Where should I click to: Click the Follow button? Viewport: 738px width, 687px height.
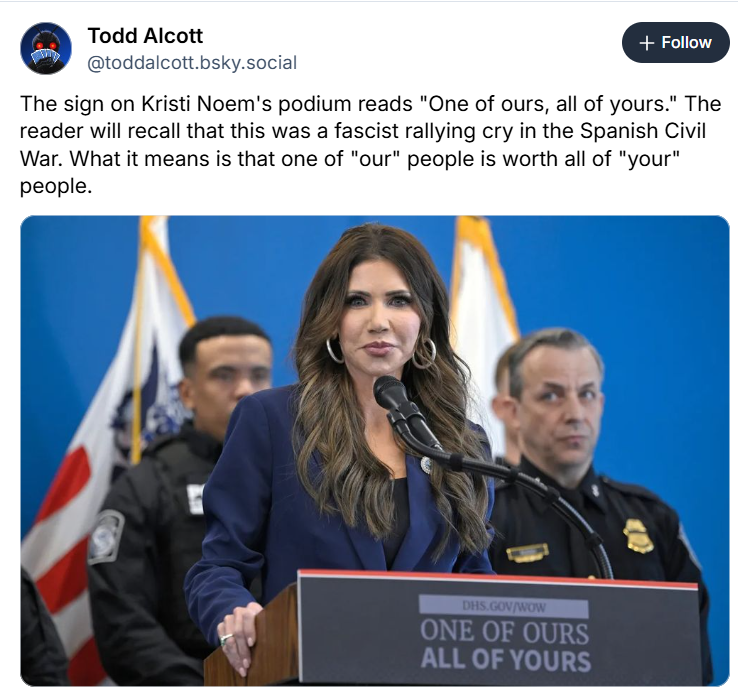point(675,42)
